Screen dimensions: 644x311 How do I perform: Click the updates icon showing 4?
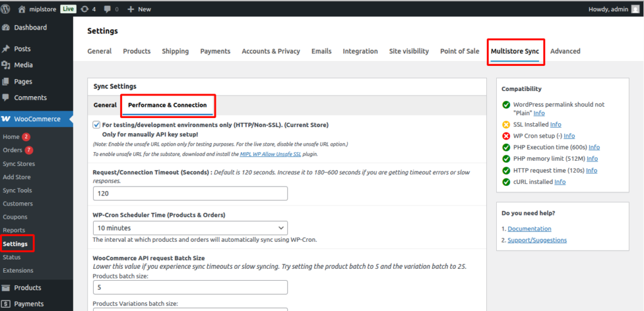(85, 9)
